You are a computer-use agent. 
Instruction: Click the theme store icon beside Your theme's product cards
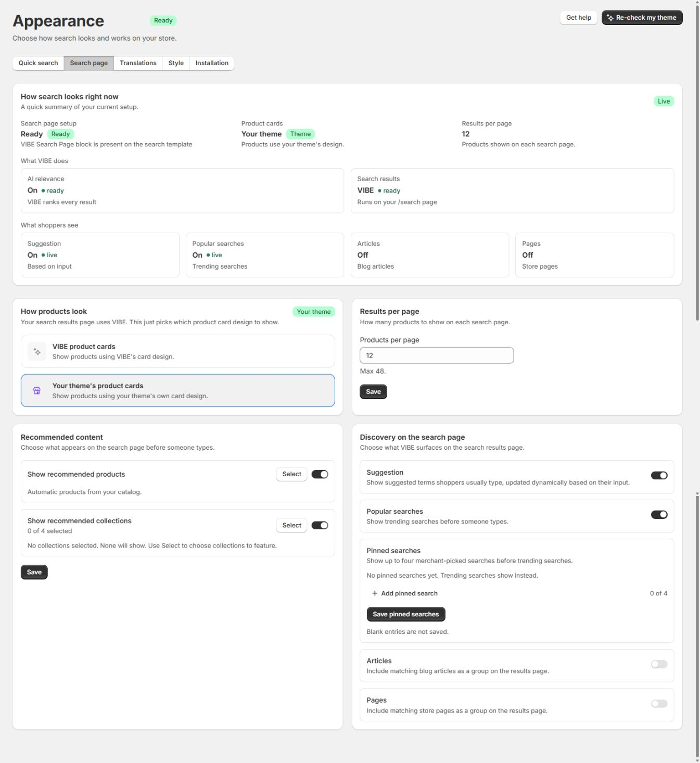pyautogui.click(x=37, y=391)
